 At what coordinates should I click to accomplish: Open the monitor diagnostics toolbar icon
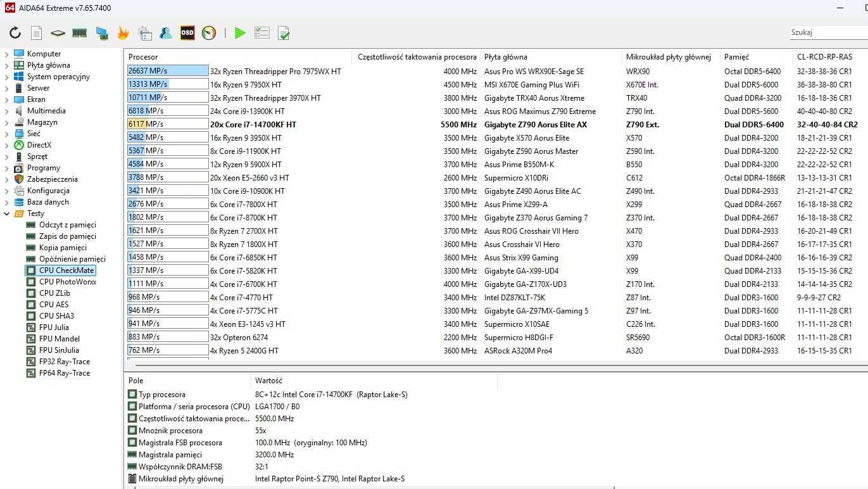pyautogui.click(x=101, y=33)
